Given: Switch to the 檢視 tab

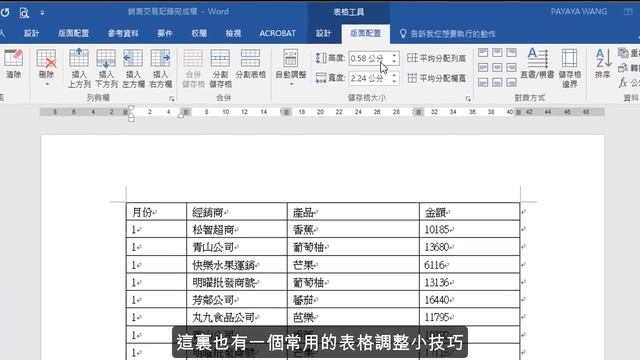Looking at the screenshot, I should (x=233, y=33).
